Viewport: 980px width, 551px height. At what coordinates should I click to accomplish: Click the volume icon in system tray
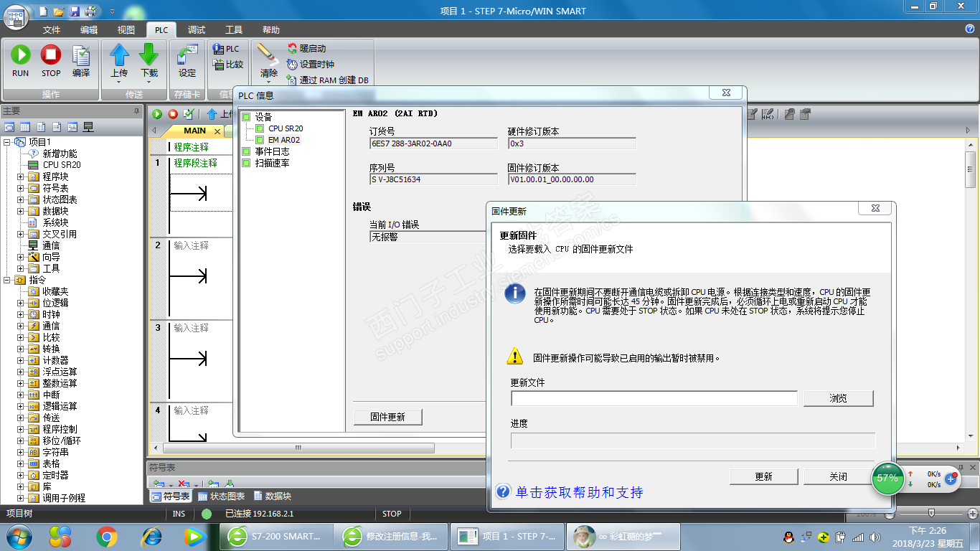click(875, 537)
